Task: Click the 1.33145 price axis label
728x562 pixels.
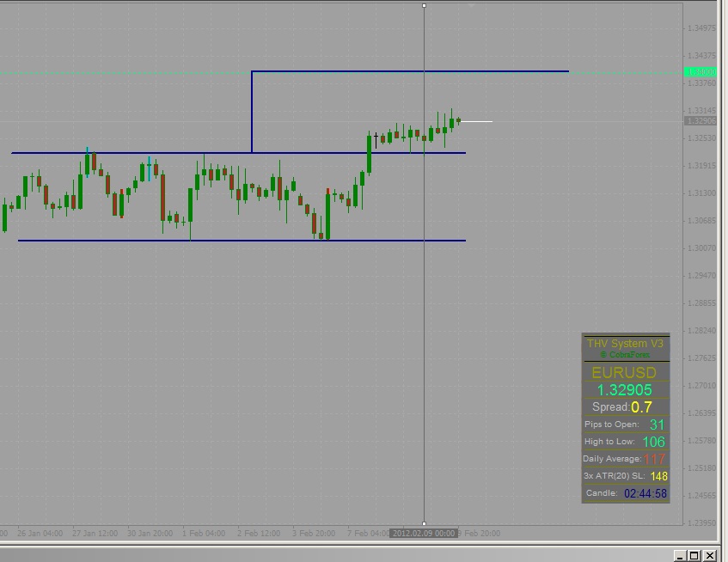Action: click(701, 111)
